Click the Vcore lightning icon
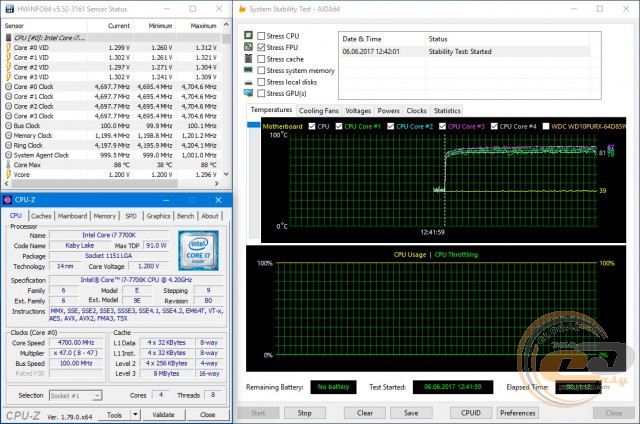640x424 pixels. (8, 174)
